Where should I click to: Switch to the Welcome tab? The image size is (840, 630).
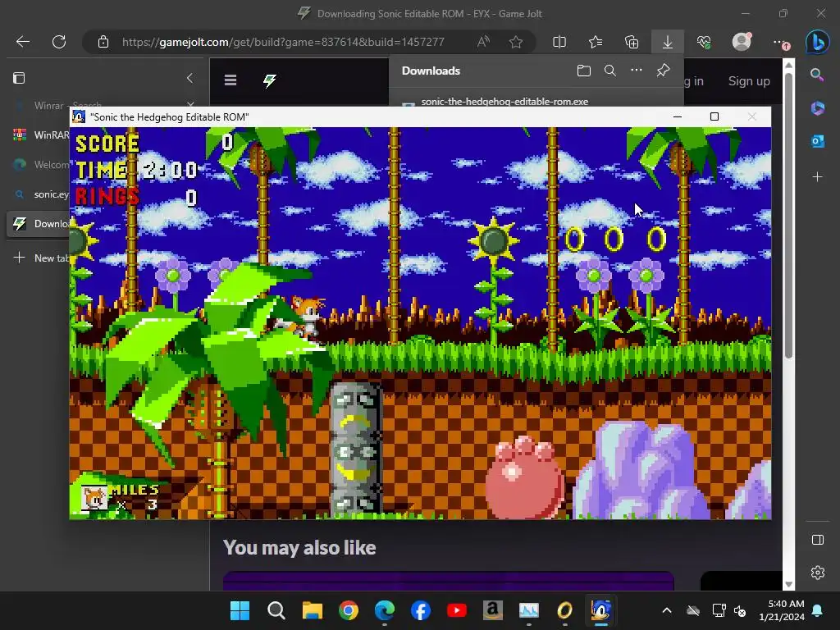[39, 164]
